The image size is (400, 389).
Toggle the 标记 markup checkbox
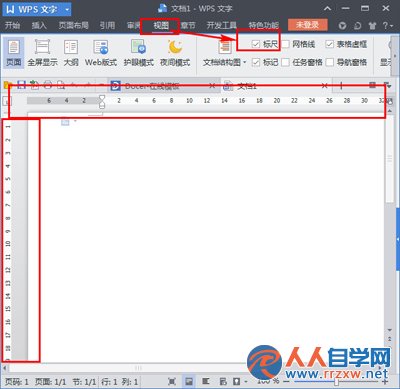256,62
